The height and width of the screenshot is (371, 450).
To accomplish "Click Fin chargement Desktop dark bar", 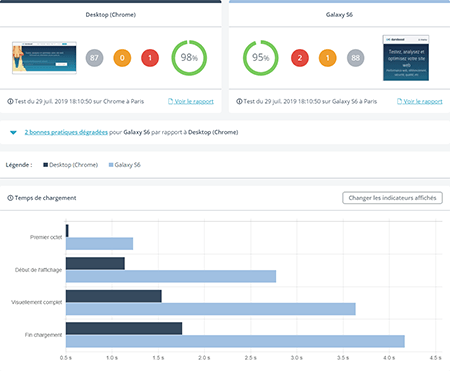I will click(124, 328).
